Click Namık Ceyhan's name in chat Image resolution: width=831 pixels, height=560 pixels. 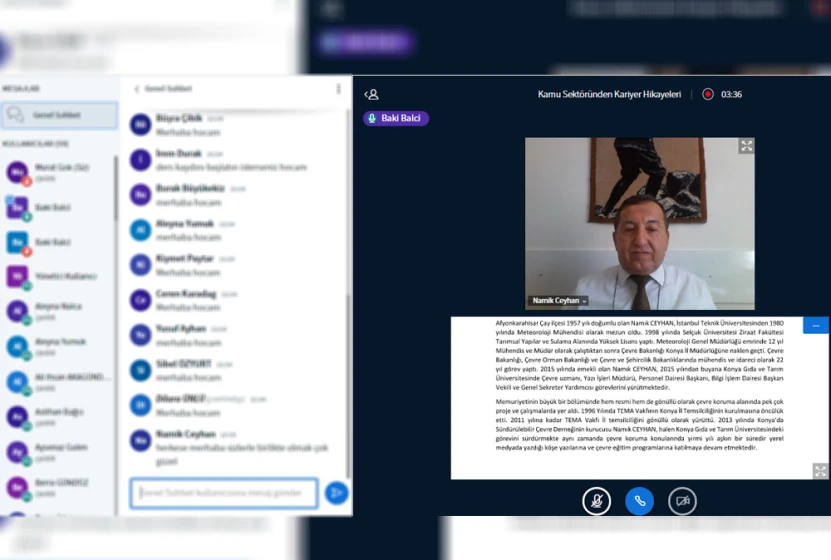point(186,434)
